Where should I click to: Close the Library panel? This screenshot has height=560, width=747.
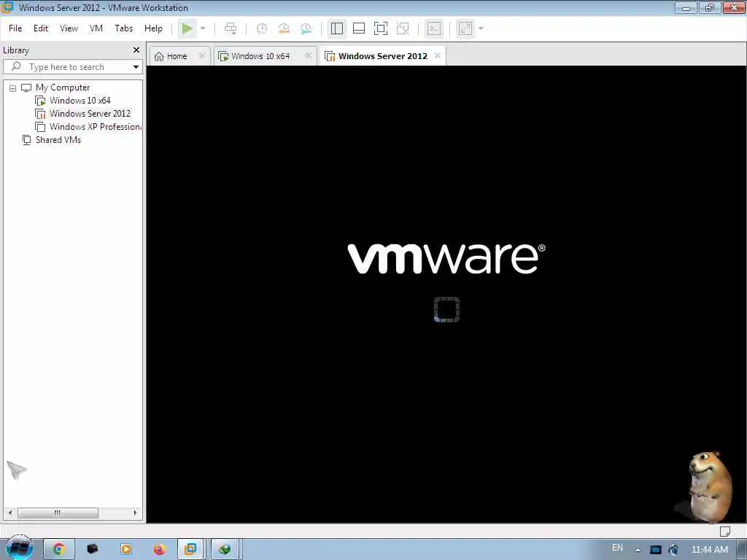[x=136, y=50]
